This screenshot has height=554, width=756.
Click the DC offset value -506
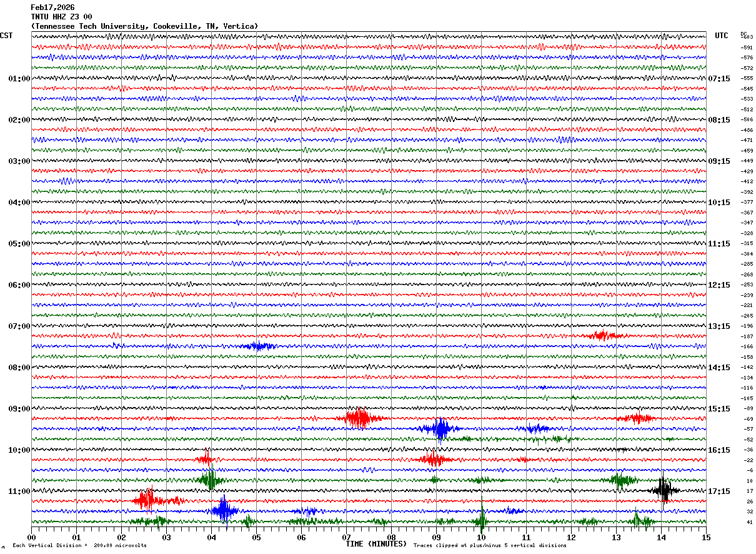tap(747, 119)
